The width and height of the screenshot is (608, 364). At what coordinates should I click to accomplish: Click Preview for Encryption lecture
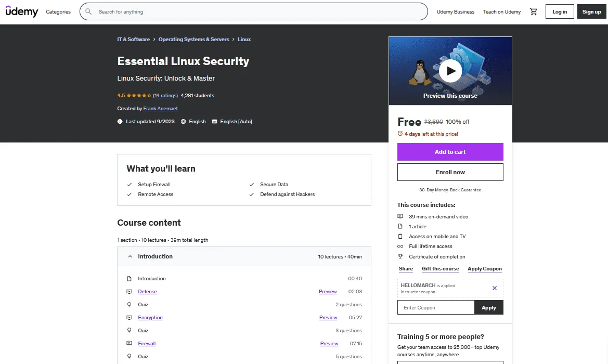pyautogui.click(x=328, y=318)
